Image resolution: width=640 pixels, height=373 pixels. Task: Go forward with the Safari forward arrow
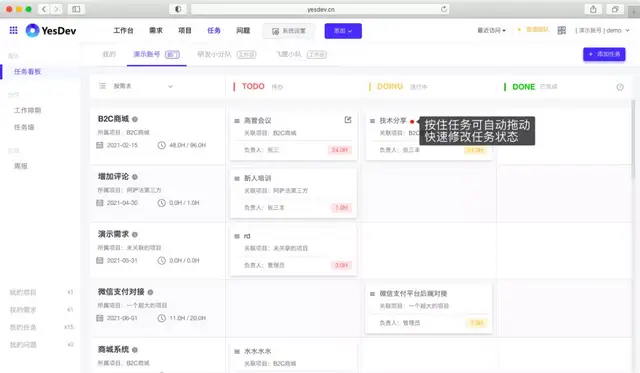pos(57,9)
